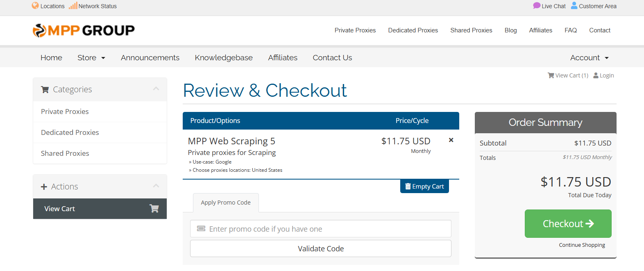Click the Customer Area person icon

[574, 5]
